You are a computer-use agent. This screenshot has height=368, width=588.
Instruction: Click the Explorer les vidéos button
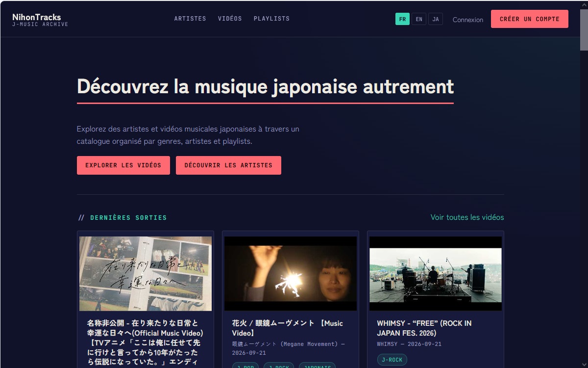123,165
